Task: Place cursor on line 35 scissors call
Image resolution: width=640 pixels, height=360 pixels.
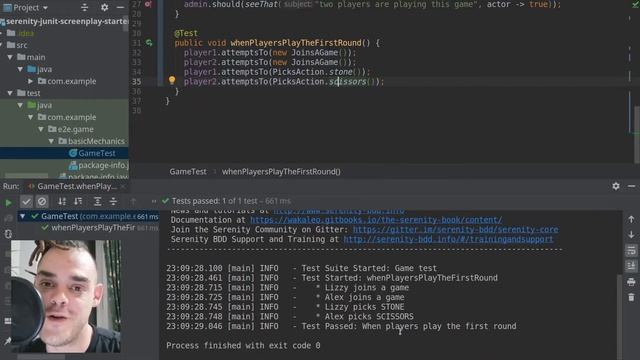Action: pyautogui.click(x=347, y=82)
